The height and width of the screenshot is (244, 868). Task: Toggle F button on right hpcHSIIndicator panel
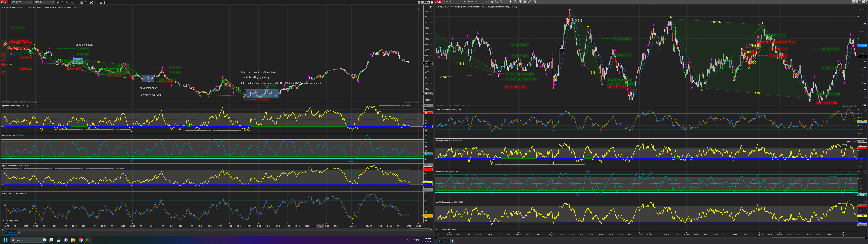[x=865, y=172]
